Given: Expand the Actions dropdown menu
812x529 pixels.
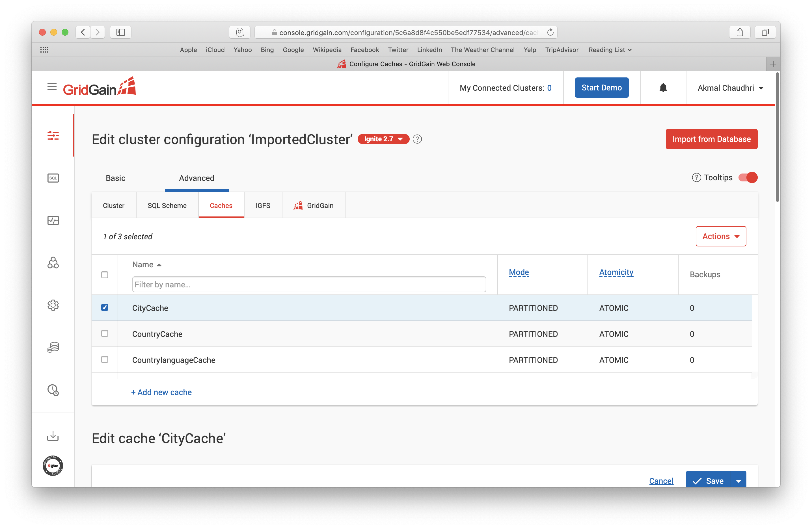Looking at the screenshot, I should 722,236.
